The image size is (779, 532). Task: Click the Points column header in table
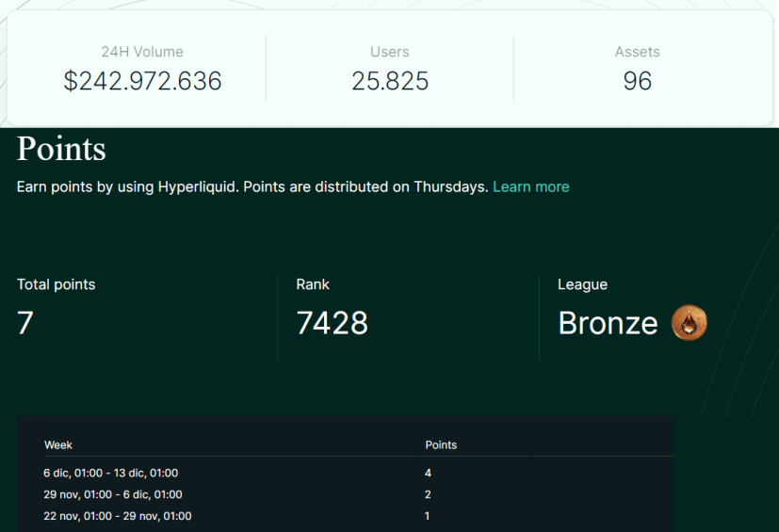click(x=441, y=445)
